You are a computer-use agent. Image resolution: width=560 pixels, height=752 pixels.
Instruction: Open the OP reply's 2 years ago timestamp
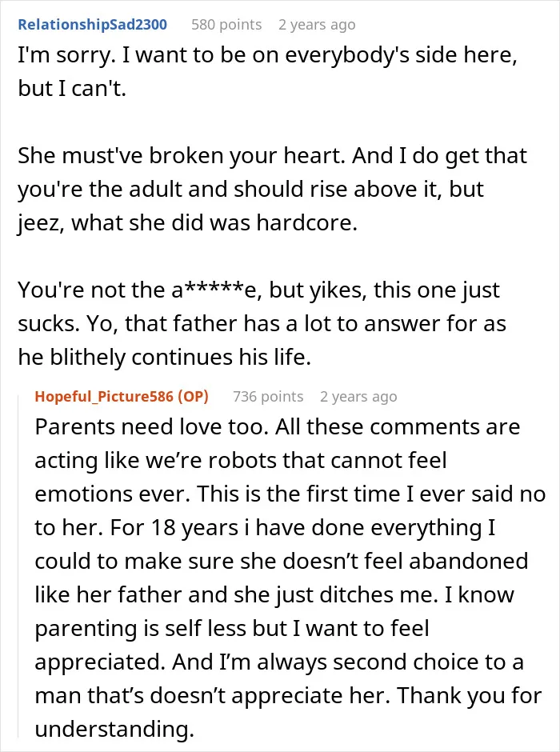(x=358, y=397)
